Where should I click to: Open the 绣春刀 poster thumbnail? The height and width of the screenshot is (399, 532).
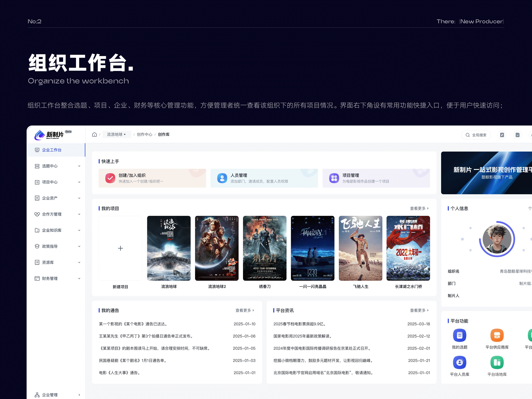coord(265,248)
